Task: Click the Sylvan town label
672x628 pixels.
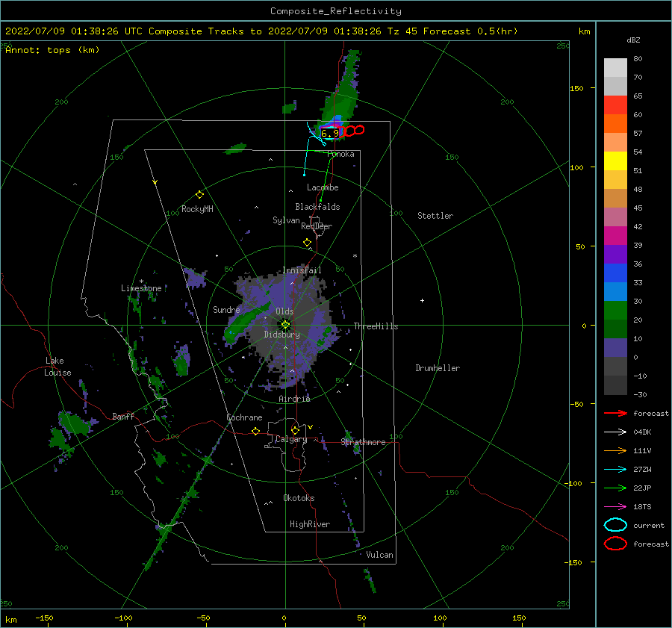Action: (x=286, y=220)
